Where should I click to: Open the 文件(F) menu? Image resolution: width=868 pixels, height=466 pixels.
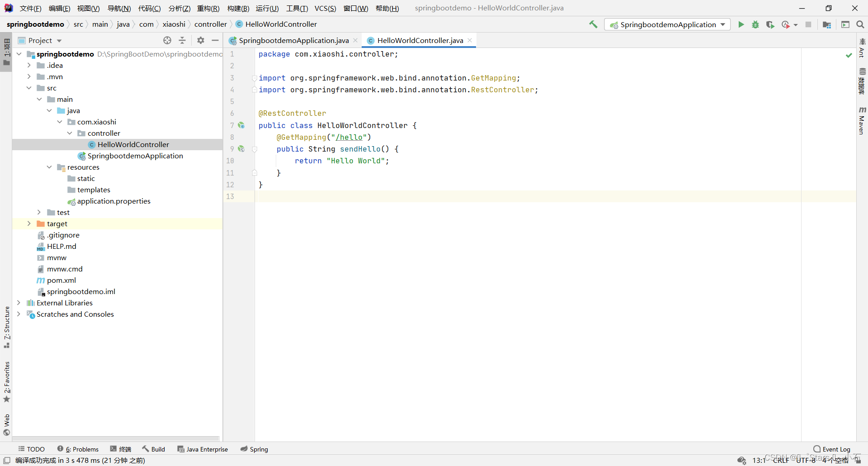[30, 8]
